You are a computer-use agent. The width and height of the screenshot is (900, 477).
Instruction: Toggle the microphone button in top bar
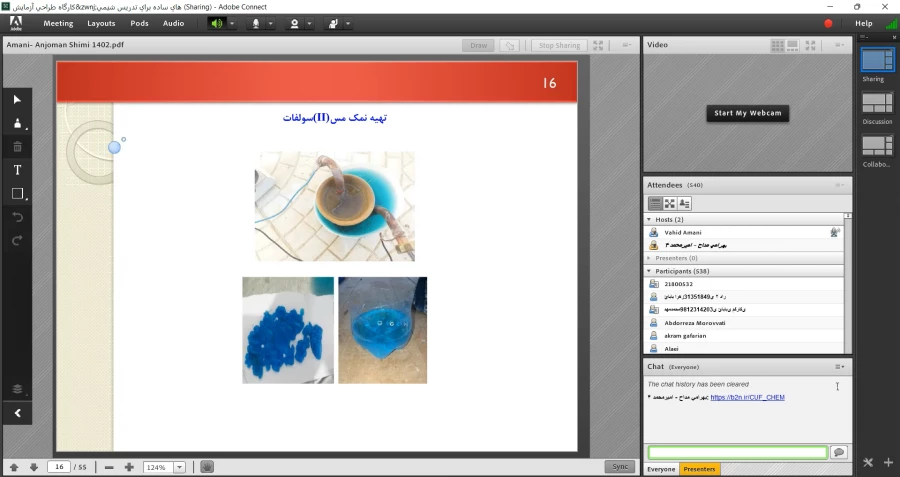[x=257, y=23]
